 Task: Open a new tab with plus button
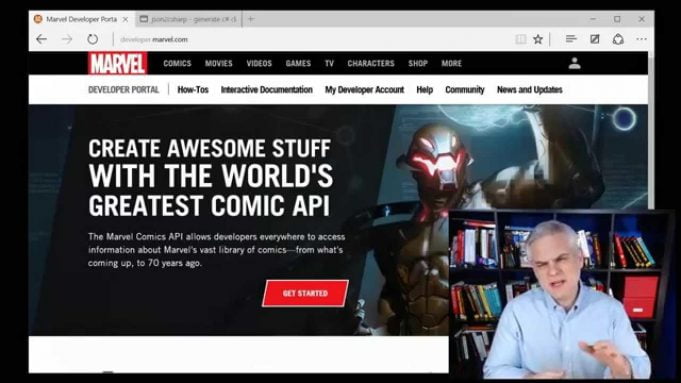[x=251, y=19]
